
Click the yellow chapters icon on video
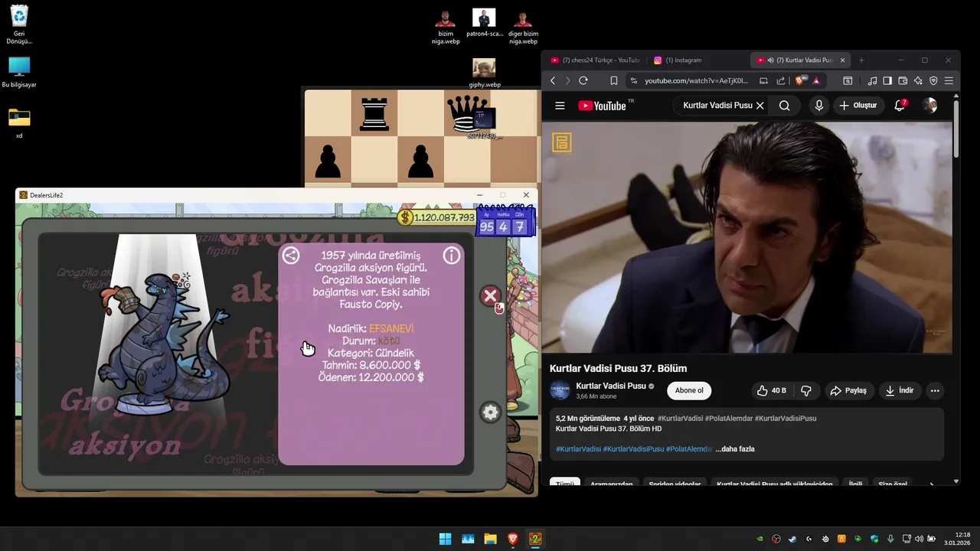click(x=562, y=142)
